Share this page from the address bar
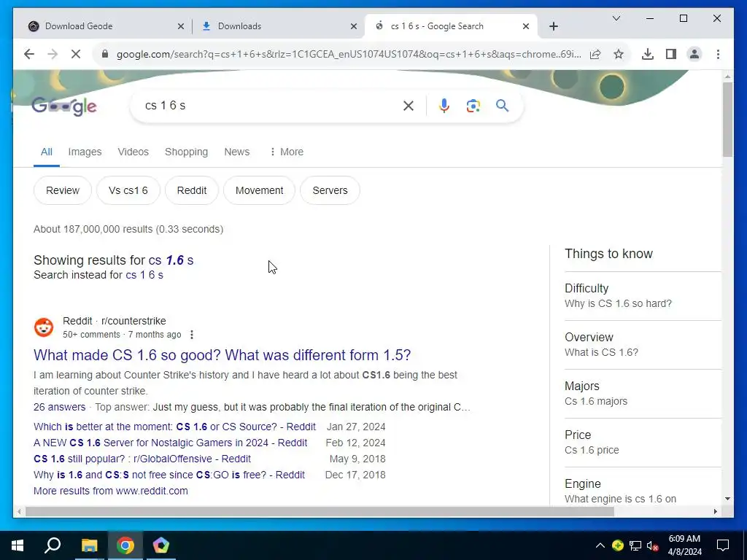This screenshot has width=747, height=560. 595,54
